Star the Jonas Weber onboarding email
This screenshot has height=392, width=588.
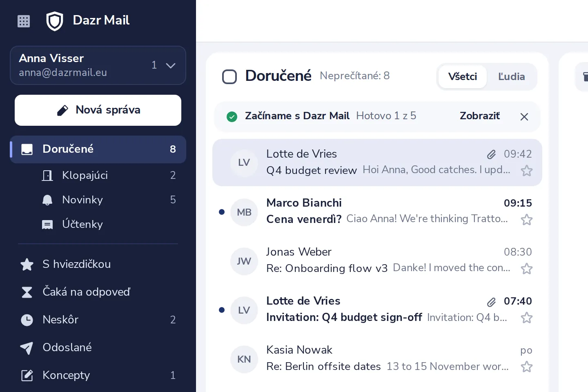(526, 268)
